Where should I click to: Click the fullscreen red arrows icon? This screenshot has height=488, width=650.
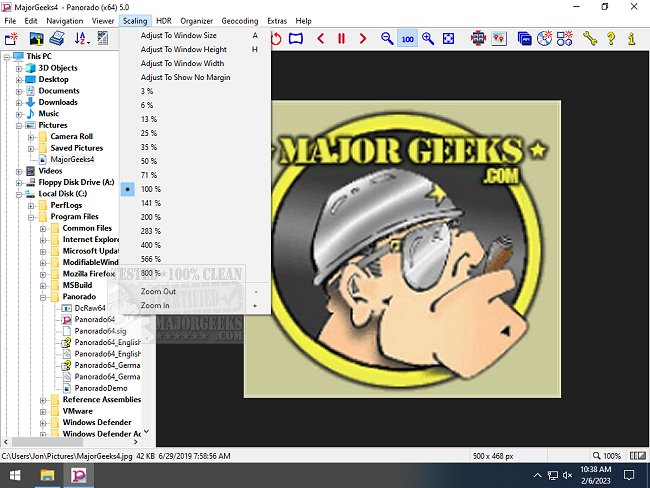tap(478, 39)
